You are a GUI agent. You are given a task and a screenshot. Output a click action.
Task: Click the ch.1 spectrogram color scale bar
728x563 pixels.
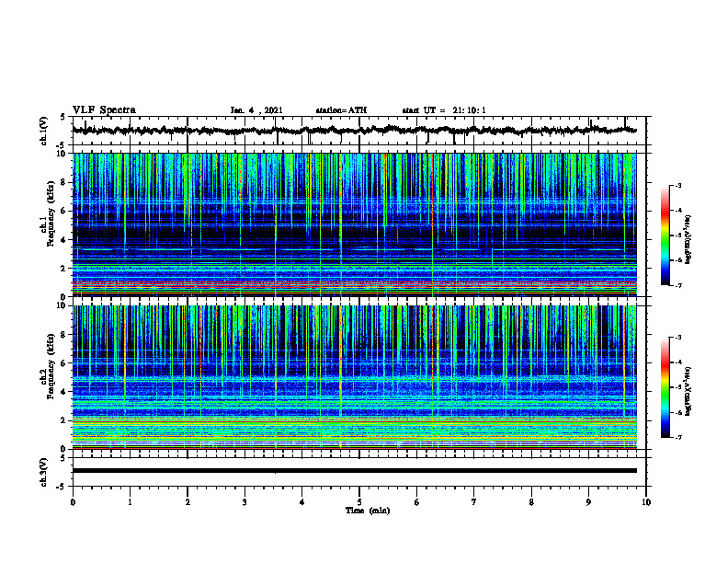[x=665, y=236]
